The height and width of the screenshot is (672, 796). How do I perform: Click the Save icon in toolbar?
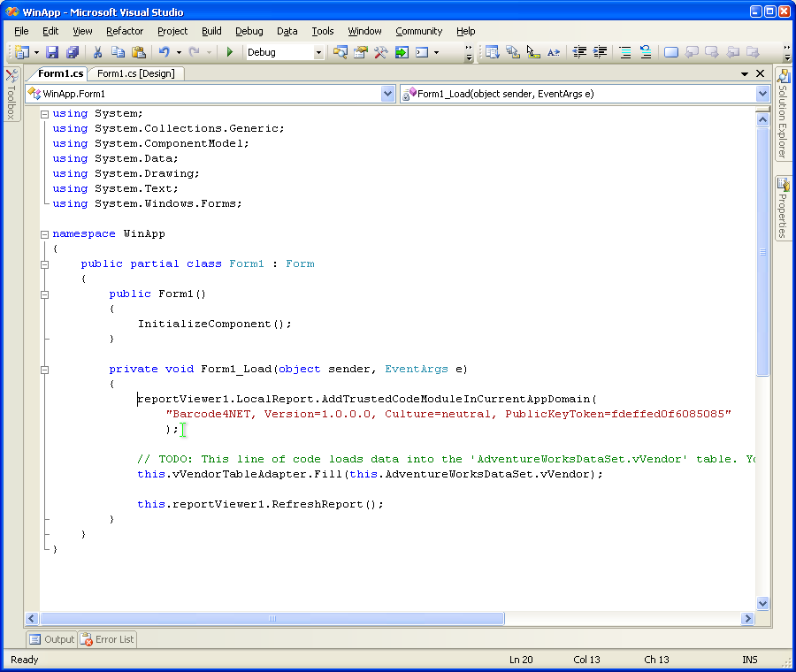click(52, 53)
